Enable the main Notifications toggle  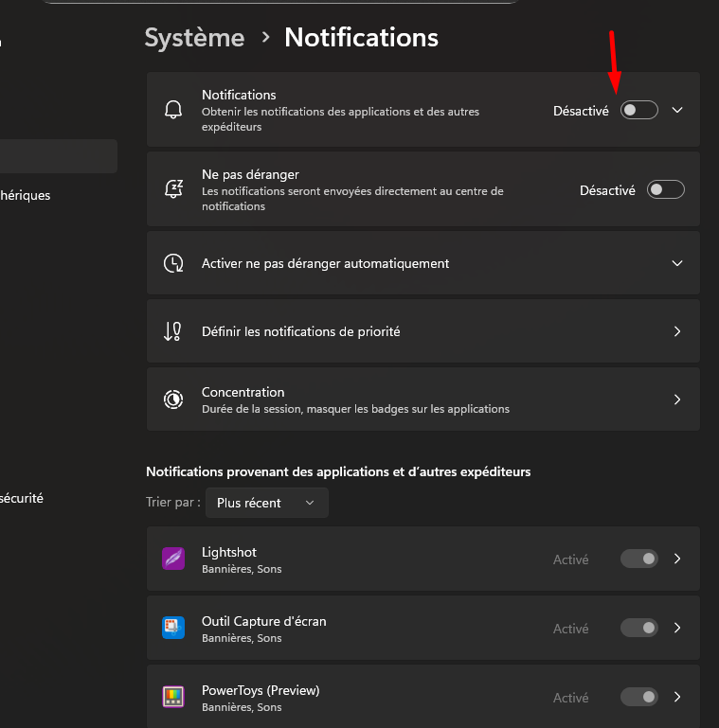[639, 110]
